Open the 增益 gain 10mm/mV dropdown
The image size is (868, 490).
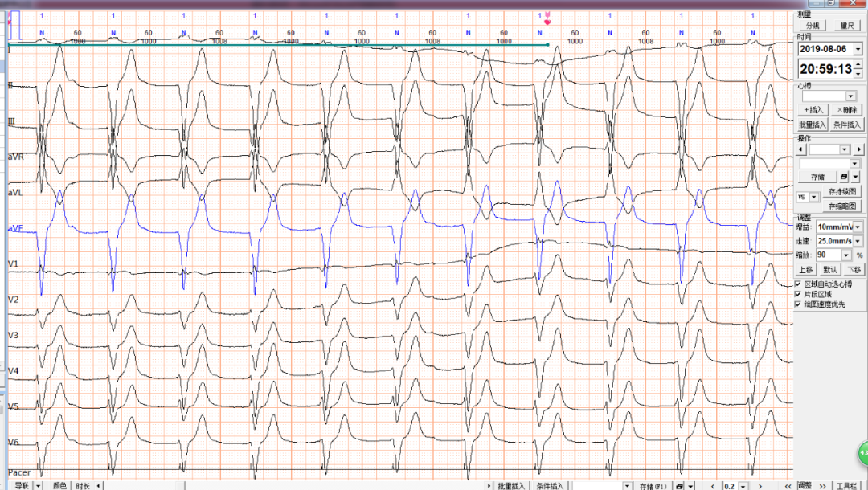point(857,227)
